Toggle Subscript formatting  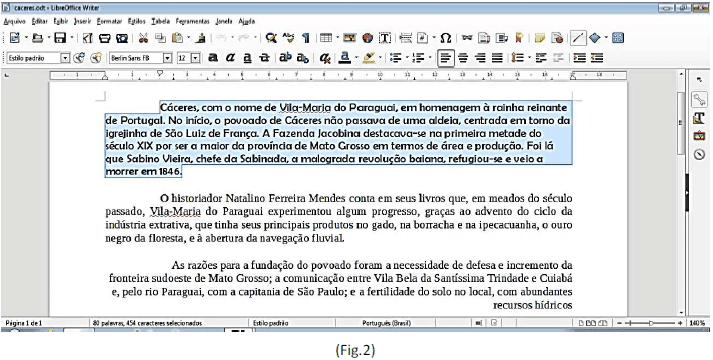coord(302,58)
